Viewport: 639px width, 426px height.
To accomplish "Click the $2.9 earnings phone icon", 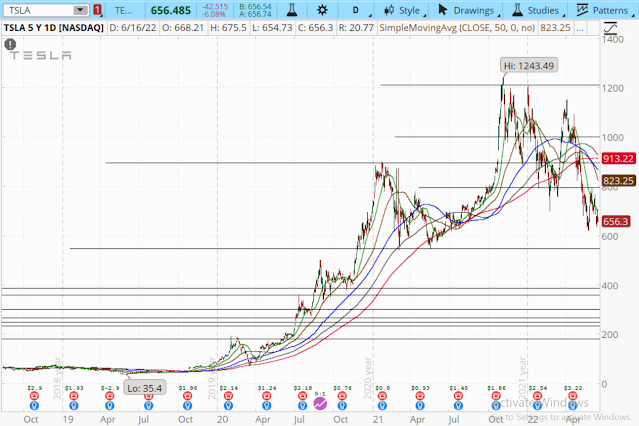I will point(34,396).
